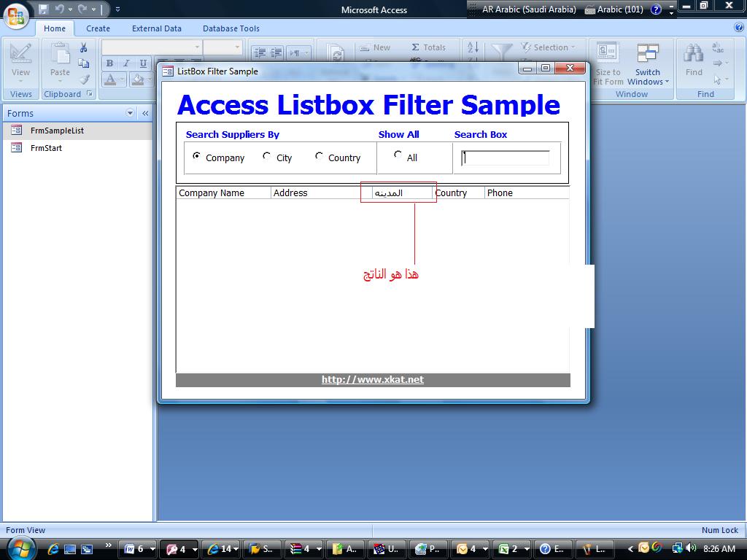
Task: Show hidden system tray icons arrow
Action: coord(631,549)
